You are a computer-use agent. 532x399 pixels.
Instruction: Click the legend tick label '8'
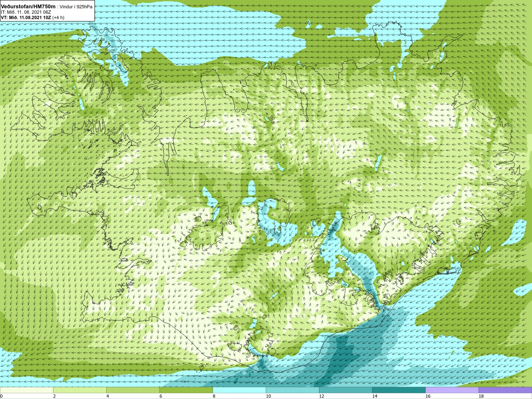[x=214, y=396]
